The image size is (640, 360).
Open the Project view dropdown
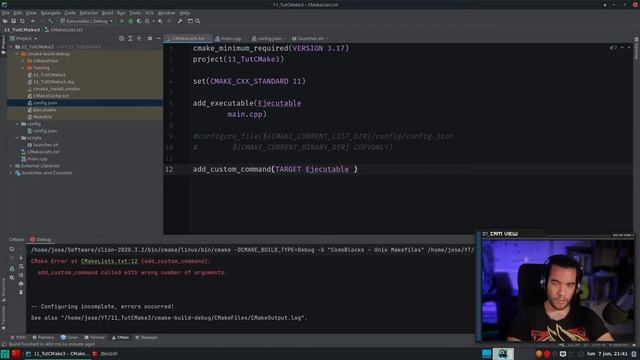coord(24,38)
